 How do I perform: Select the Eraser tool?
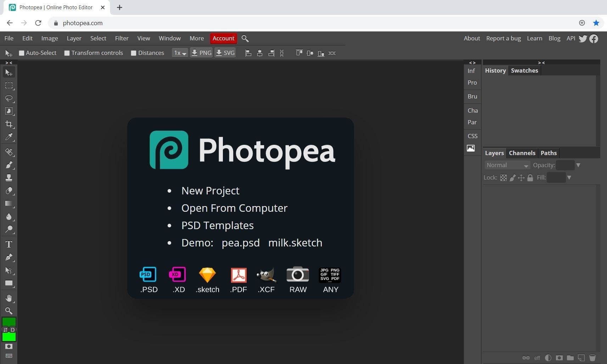pos(9,190)
